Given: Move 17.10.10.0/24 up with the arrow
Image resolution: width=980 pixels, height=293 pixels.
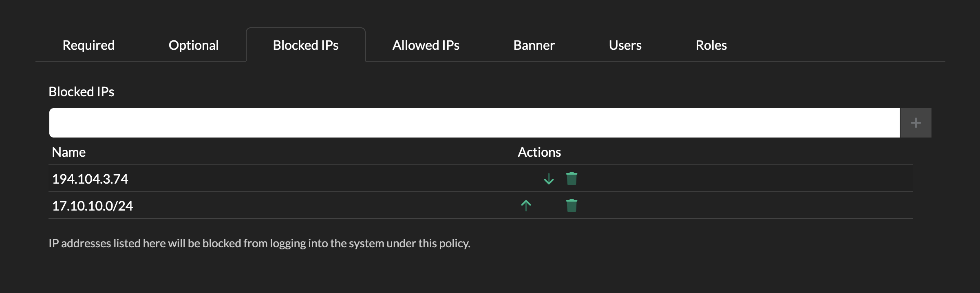Looking at the screenshot, I should pos(526,206).
